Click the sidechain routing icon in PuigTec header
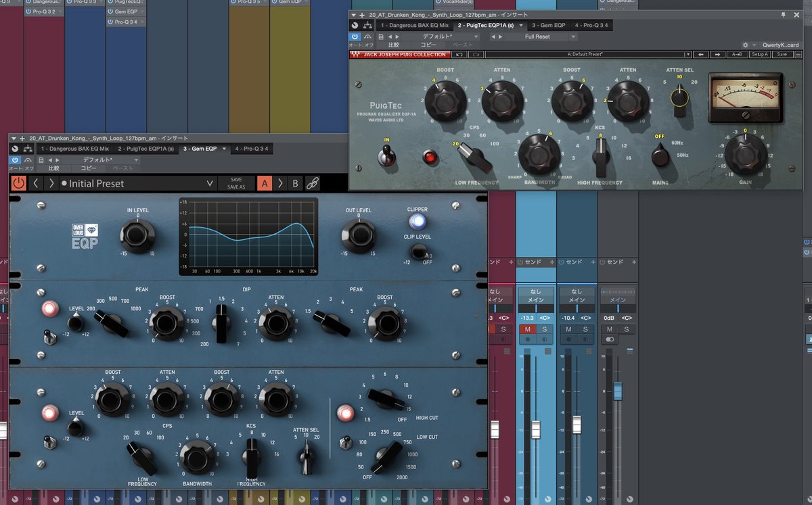Image resolution: width=812 pixels, height=505 pixels. (367, 25)
